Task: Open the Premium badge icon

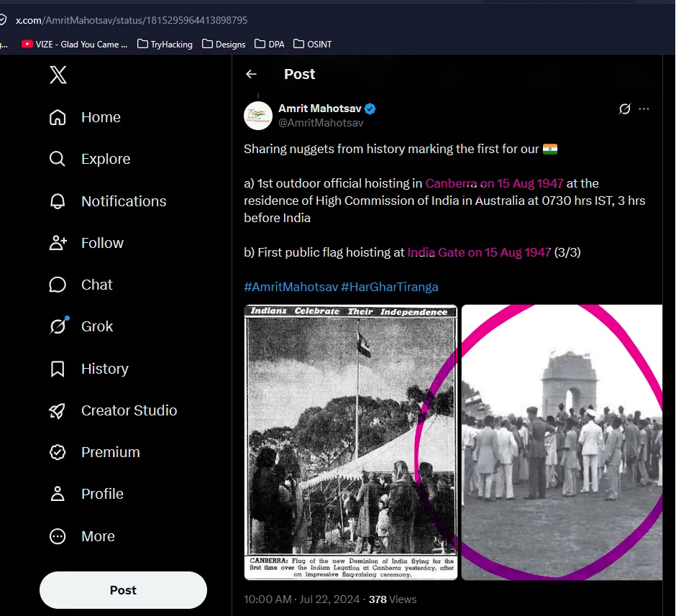Action: pos(58,452)
